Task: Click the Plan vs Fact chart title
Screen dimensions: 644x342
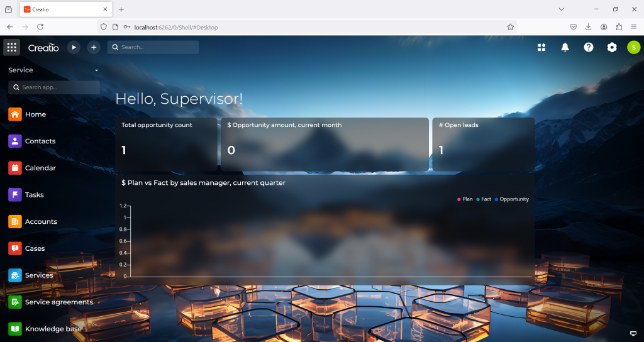Action: 203,183
